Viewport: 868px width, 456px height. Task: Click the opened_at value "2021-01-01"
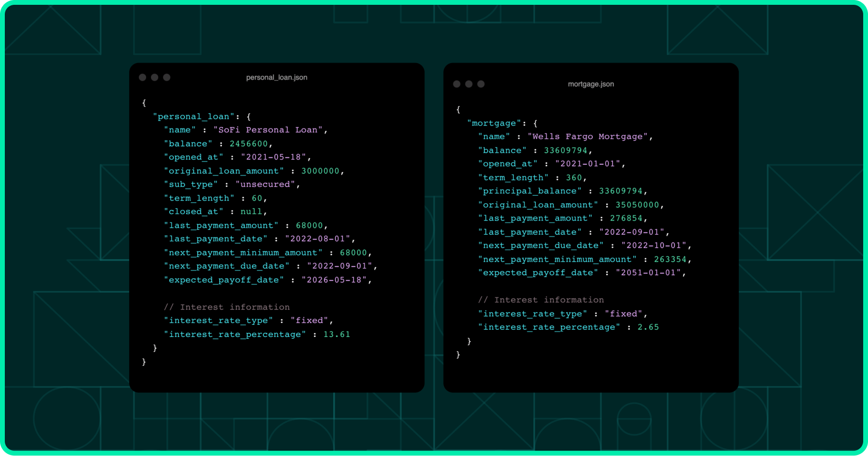point(588,164)
